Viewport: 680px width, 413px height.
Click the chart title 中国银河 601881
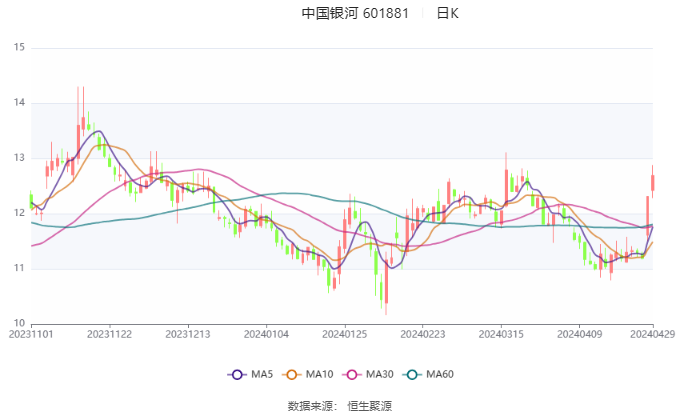(x=355, y=13)
